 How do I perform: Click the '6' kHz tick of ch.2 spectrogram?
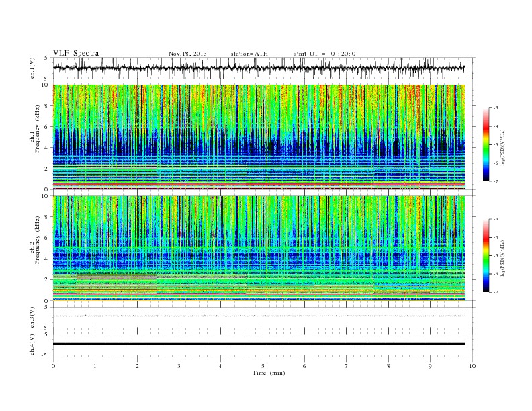coord(46,238)
